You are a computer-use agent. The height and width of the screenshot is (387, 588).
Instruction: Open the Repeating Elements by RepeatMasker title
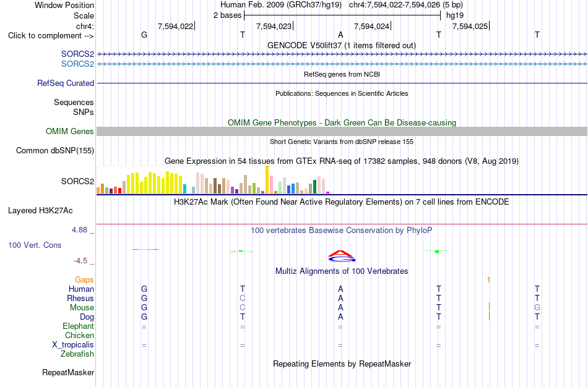coord(342,364)
